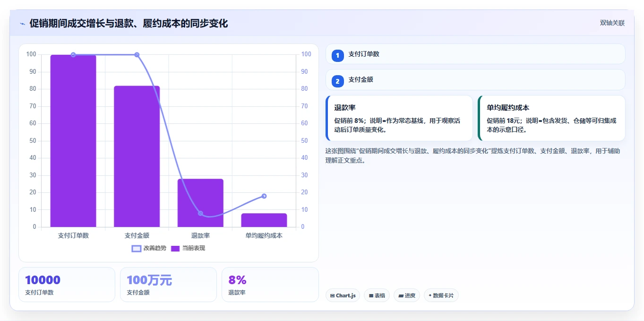This screenshot has height=321, width=644.
Task: Click the Chart.js tag
Action: [343, 295]
